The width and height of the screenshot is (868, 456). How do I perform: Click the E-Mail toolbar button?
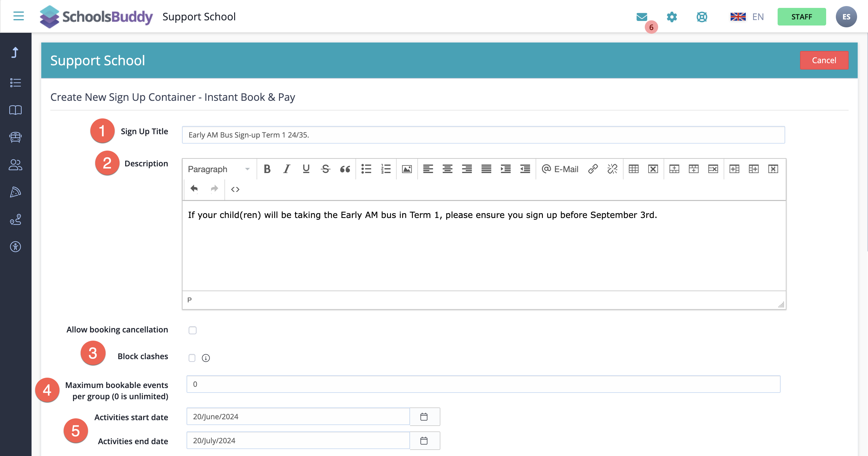560,169
